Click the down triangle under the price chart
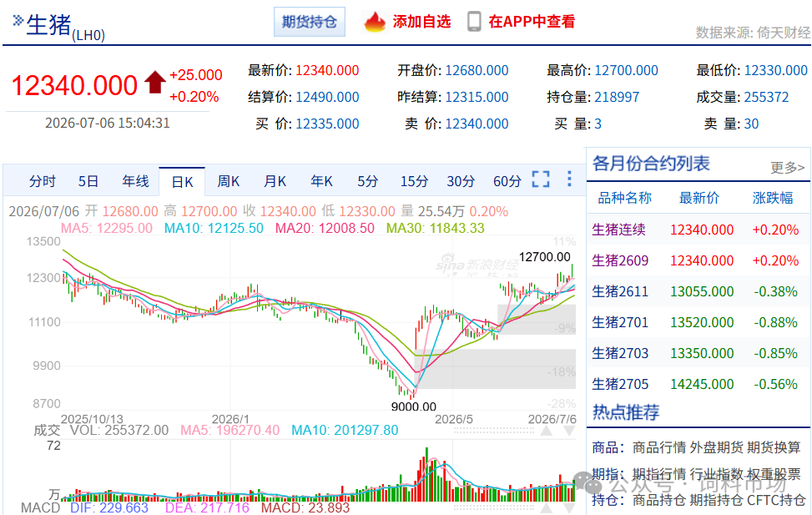This screenshot has width=812, height=515. pos(569,431)
